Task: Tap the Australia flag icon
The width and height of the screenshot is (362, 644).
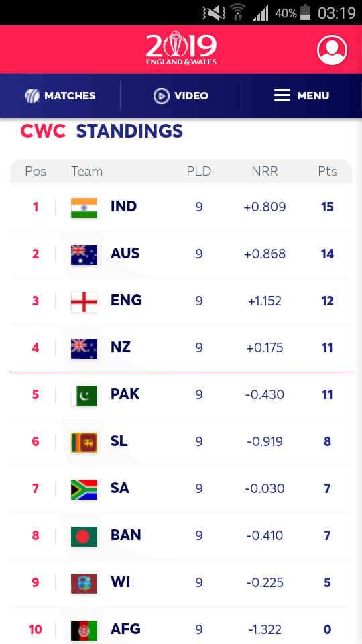Action: pos(84,255)
